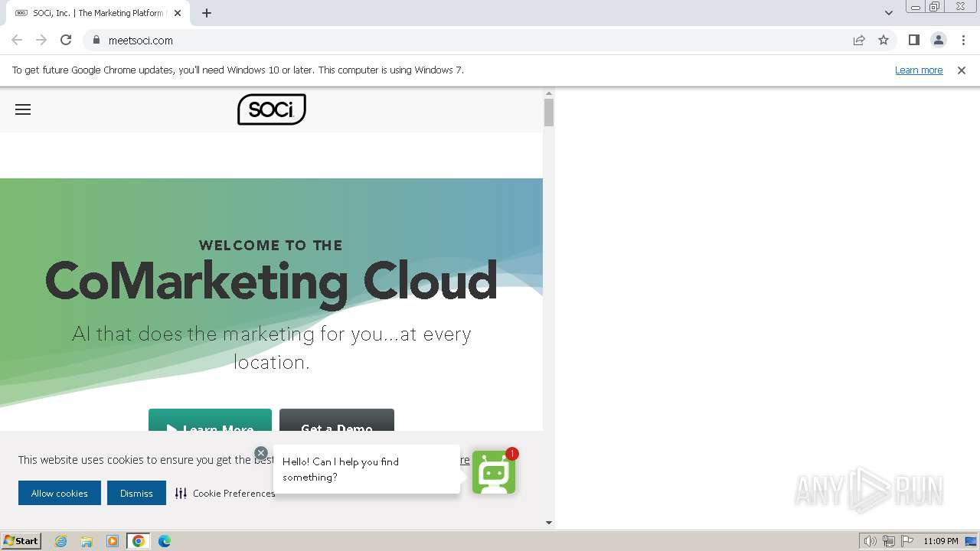Open the Windows Start menu
This screenshot has height=551, width=980.
pyautogui.click(x=21, y=540)
